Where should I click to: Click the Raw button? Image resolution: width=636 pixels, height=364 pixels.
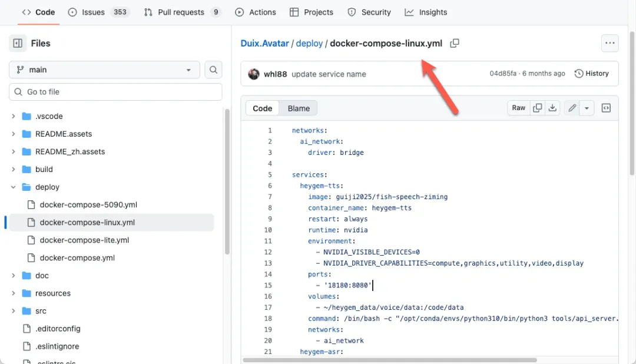click(518, 108)
